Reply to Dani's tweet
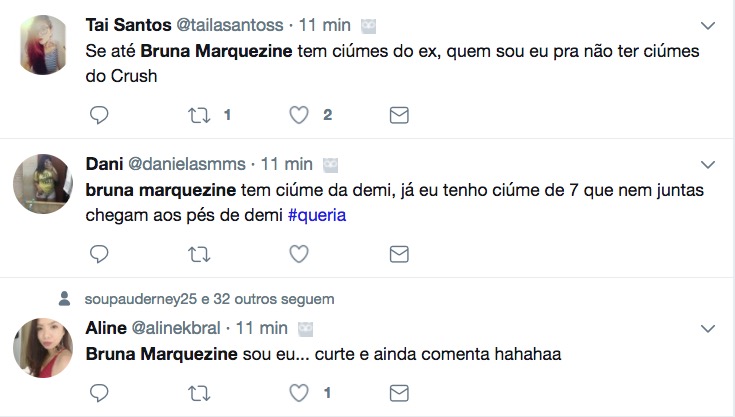The height and width of the screenshot is (417, 735). click(99, 254)
